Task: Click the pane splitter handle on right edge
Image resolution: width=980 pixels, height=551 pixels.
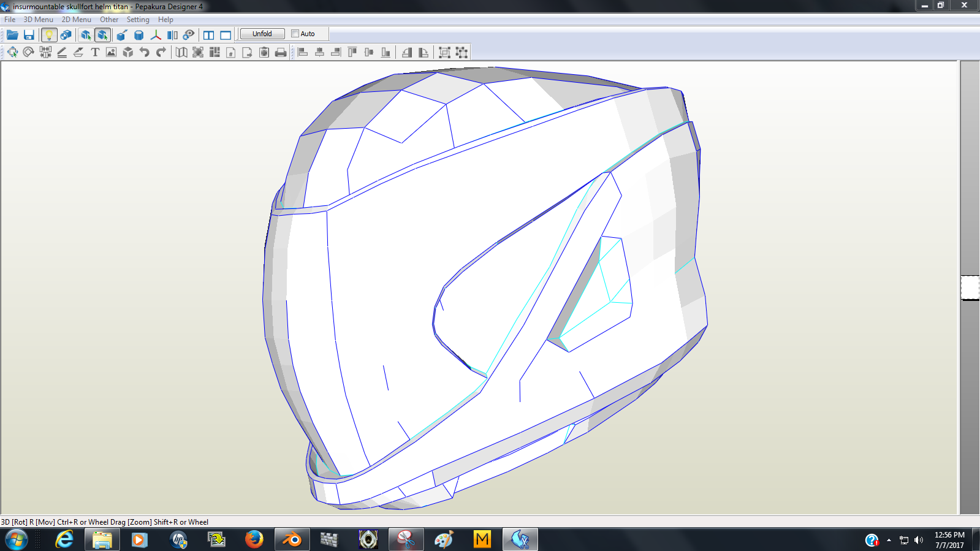Action: click(x=970, y=287)
